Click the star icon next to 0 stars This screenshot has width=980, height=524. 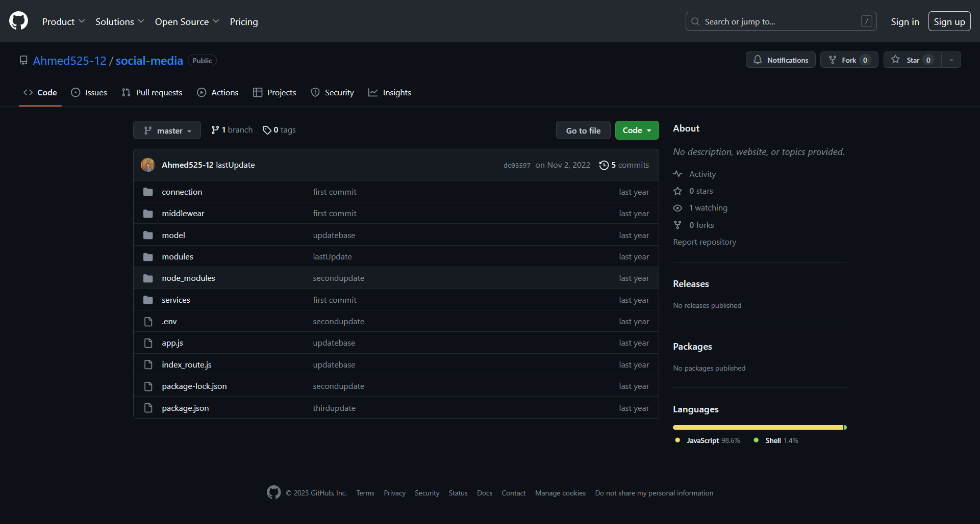[x=677, y=191]
